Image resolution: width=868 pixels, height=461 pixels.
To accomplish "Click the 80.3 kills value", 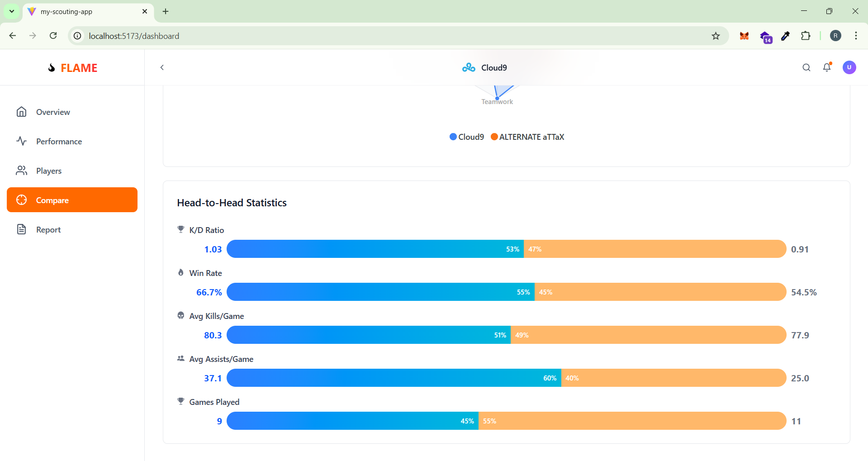I will coord(213,335).
